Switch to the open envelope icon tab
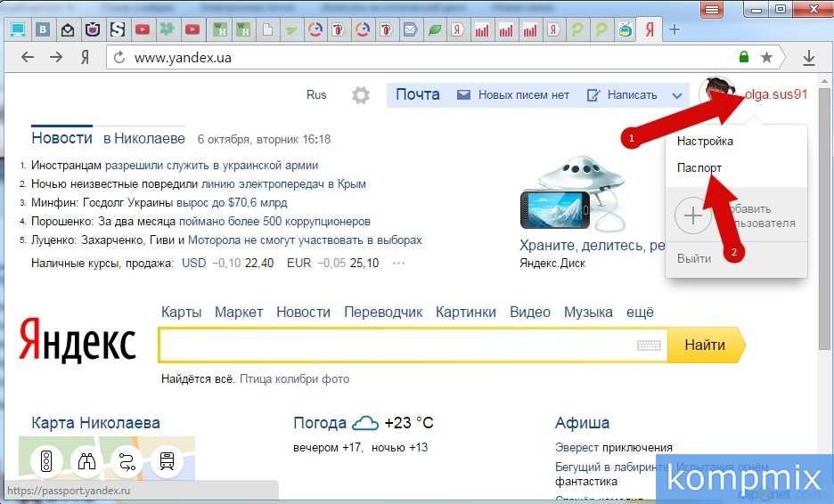The image size is (834, 504). coord(68,29)
